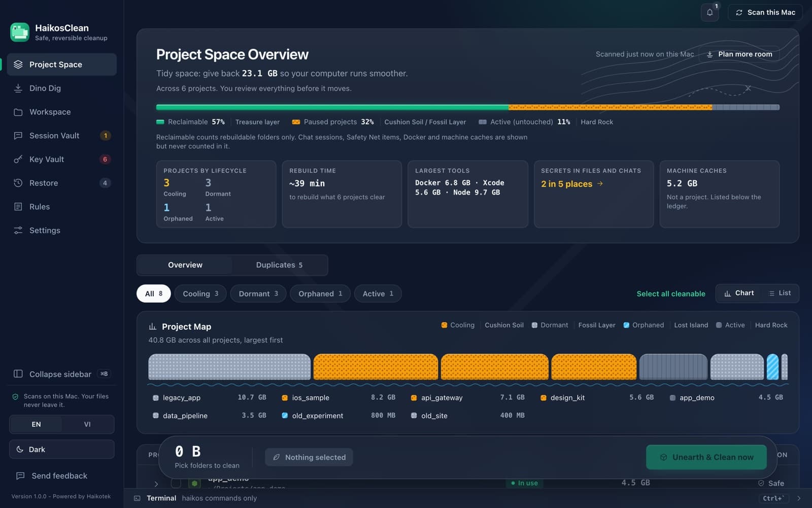Click the HaikosClean logo icon

click(20, 32)
